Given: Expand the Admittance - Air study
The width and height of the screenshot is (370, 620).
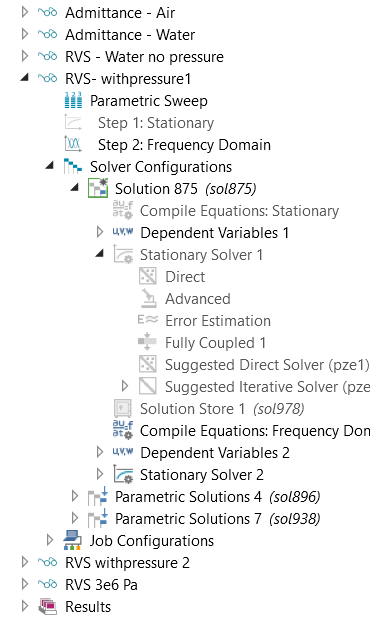Looking at the screenshot, I should pos(25,12).
